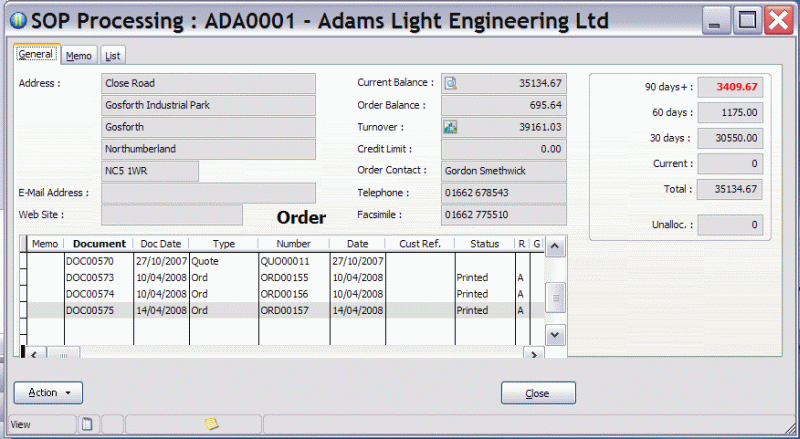Screen dimensions: 800x439
Task: Open the List tab
Action: click(113, 56)
